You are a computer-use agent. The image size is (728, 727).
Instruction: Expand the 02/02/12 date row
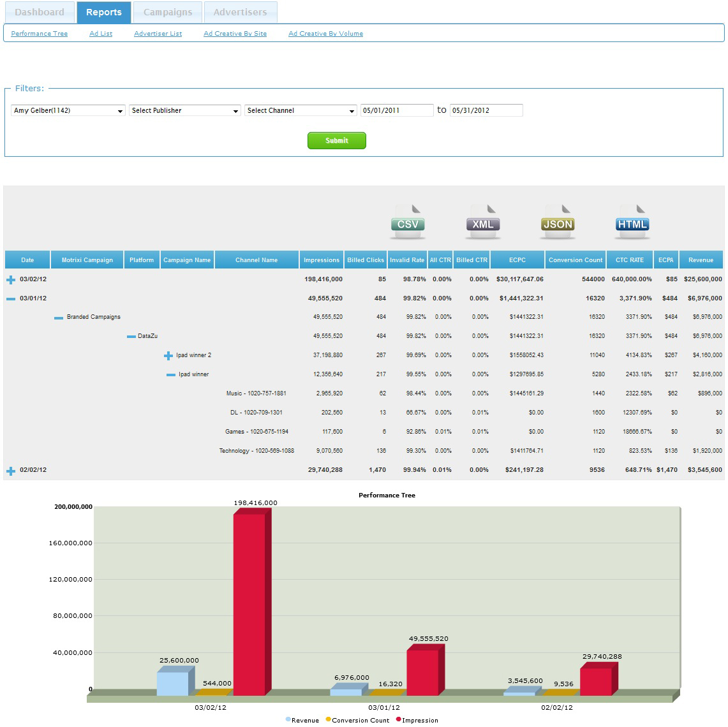pyautogui.click(x=11, y=471)
